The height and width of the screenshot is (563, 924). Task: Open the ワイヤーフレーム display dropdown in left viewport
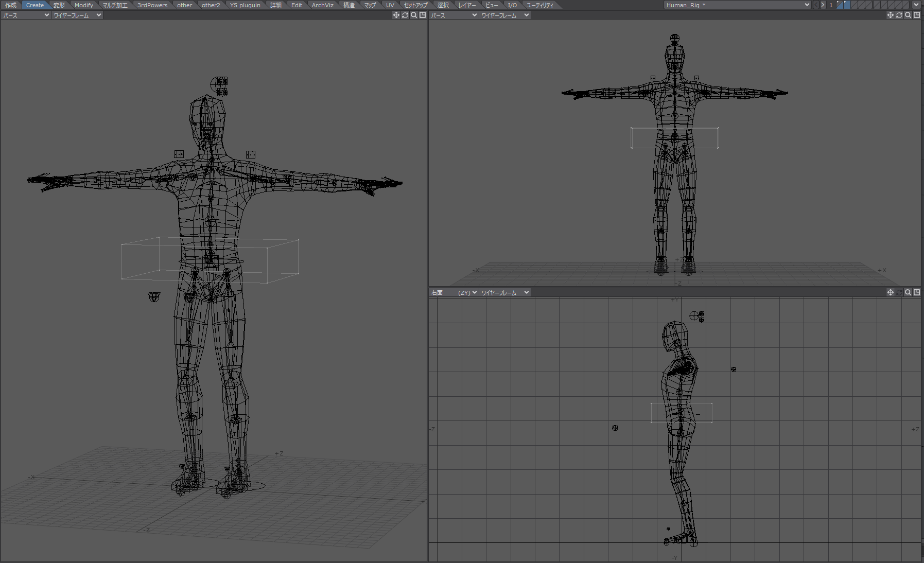point(77,15)
